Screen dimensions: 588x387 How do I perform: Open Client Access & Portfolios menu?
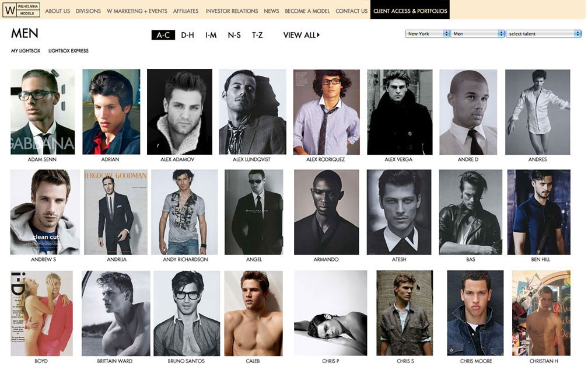(410, 11)
